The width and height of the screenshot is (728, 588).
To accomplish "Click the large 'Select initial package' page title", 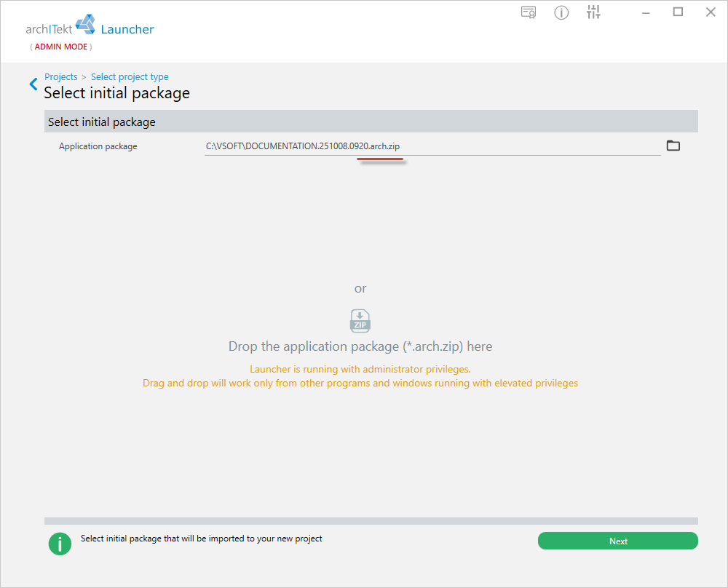I will pyautogui.click(x=117, y=93).
